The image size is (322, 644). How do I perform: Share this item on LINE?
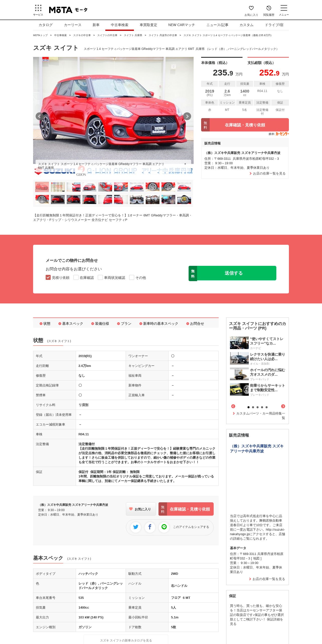click(164, 527)
